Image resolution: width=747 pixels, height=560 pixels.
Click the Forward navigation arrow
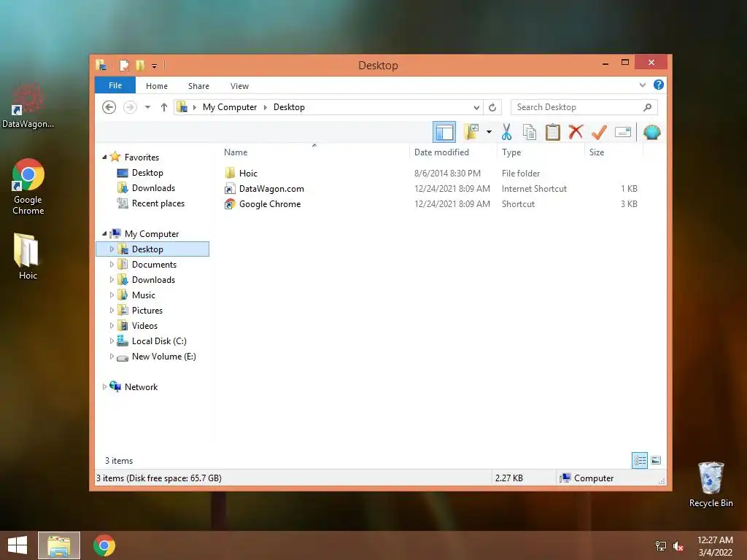coord(130,107)
